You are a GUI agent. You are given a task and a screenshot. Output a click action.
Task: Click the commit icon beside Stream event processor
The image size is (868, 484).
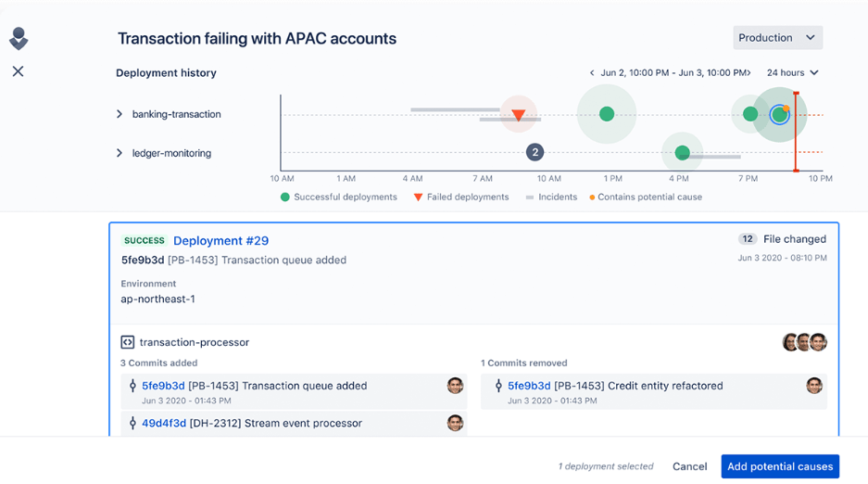(132, 423)
